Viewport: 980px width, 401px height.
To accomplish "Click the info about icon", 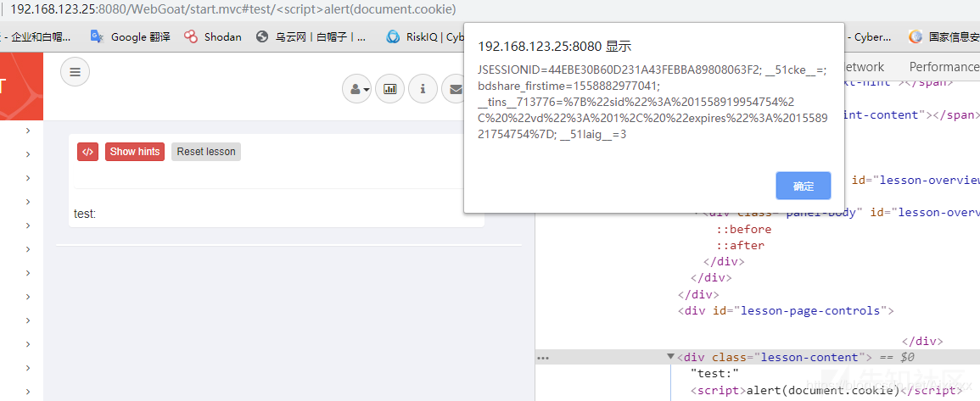I will [x=423, y=89].
